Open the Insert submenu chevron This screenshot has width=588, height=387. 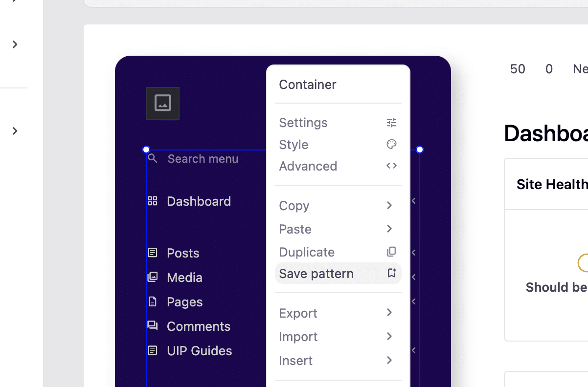(x=389, y=361)
